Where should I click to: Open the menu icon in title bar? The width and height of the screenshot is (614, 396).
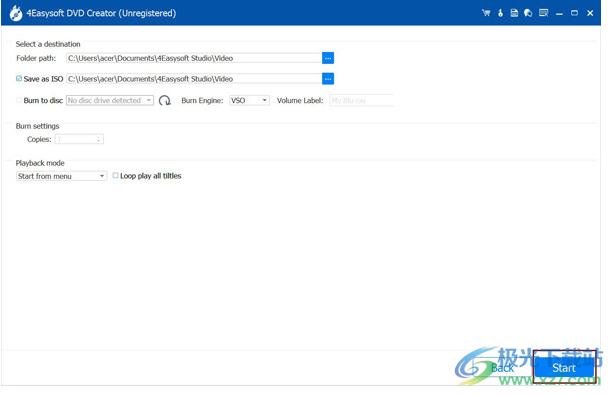(x=544, y=13)
